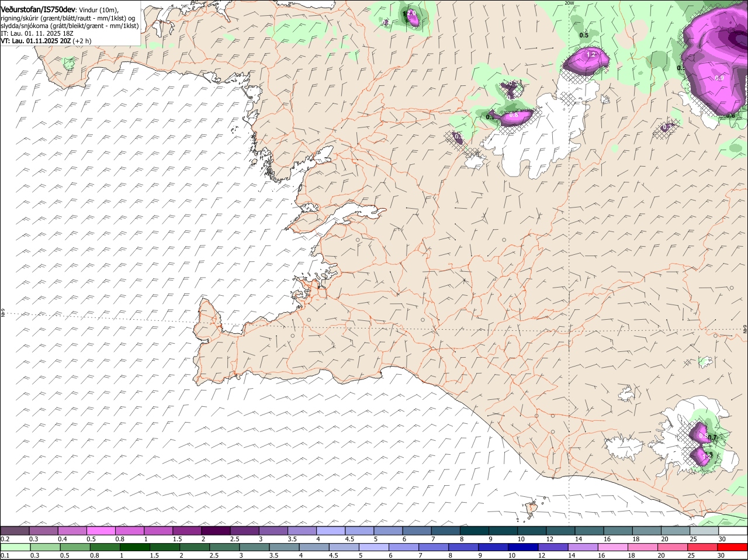This screenshot has height=560, width=748.
Task: Pick the rain scale 12 violet swatch
Action: click(553, 547)
